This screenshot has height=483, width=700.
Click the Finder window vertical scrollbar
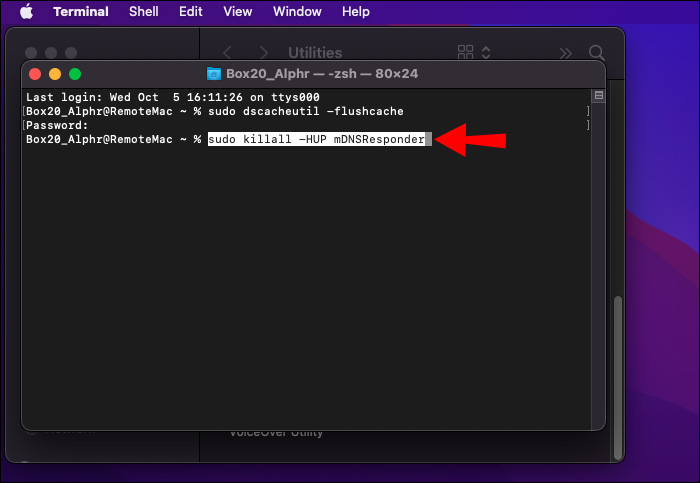618,378
